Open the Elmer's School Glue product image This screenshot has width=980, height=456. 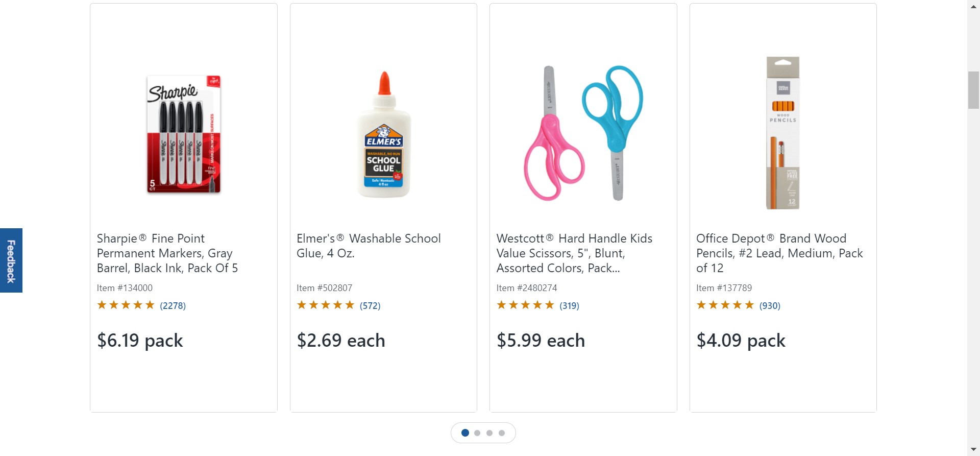coord(384,135)
